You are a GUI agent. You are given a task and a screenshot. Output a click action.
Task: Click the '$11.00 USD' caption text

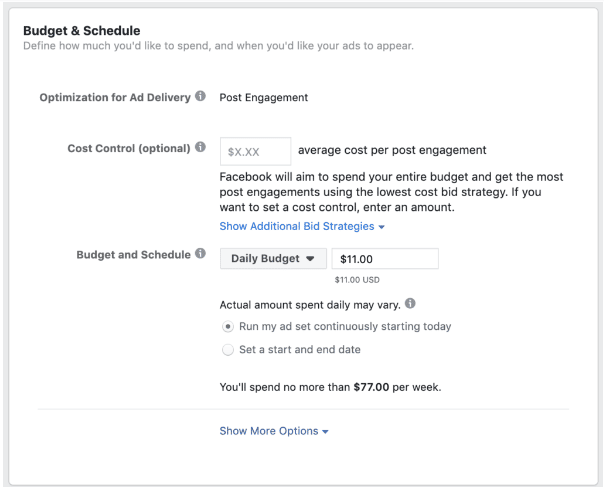click(357, 280)
